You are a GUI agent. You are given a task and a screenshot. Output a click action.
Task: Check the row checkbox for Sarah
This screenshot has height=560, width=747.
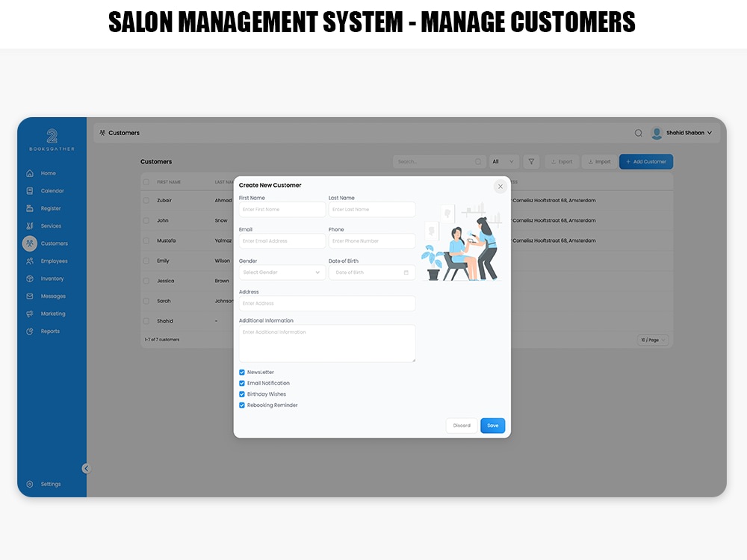click(x=146, y=301)
